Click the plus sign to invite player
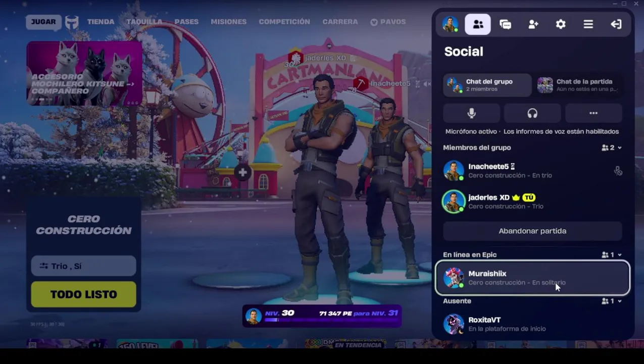The image size is (644, 364). tap(243, 172)
